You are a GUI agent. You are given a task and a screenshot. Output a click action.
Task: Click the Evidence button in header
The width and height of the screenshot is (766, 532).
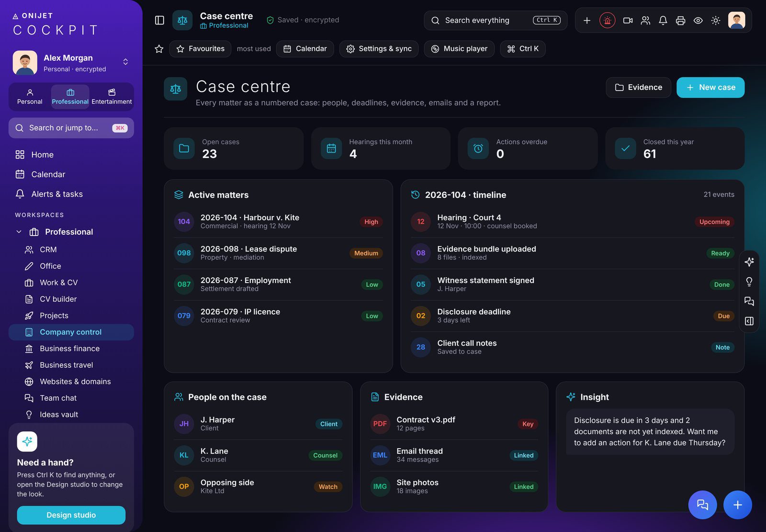tap(639, 88)
